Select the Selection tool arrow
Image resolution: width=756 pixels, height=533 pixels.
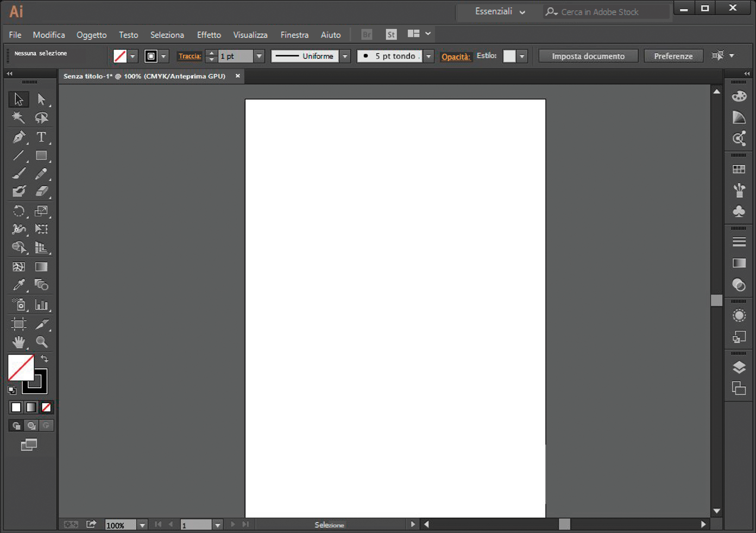pos(18,99)
